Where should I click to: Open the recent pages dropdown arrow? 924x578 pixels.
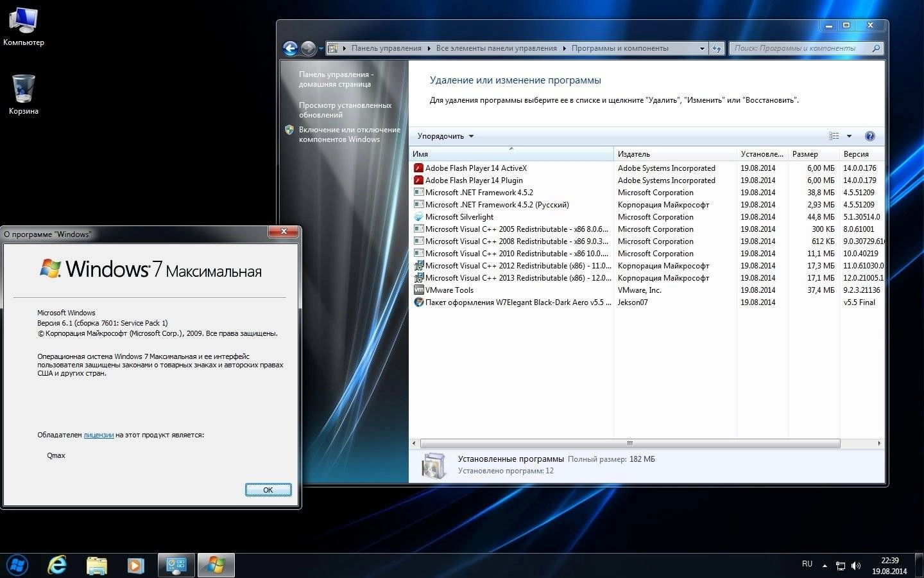point(321,49)
